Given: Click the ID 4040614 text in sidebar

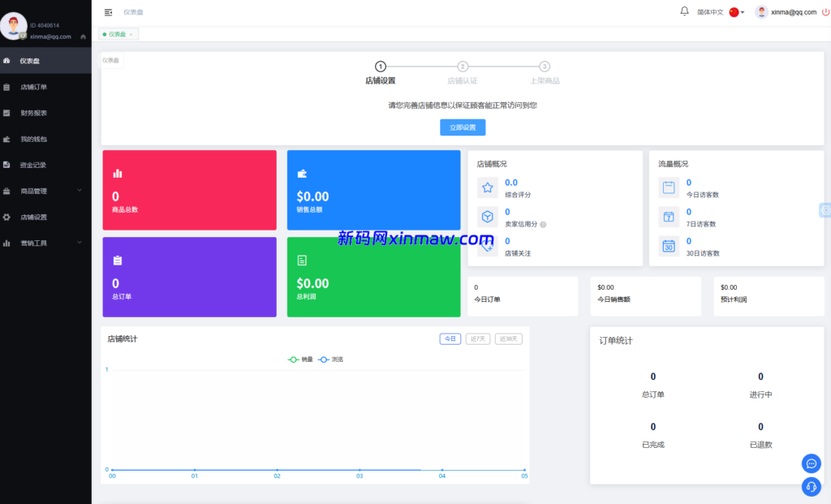Looking at the screenshot, I should [45, 25].
